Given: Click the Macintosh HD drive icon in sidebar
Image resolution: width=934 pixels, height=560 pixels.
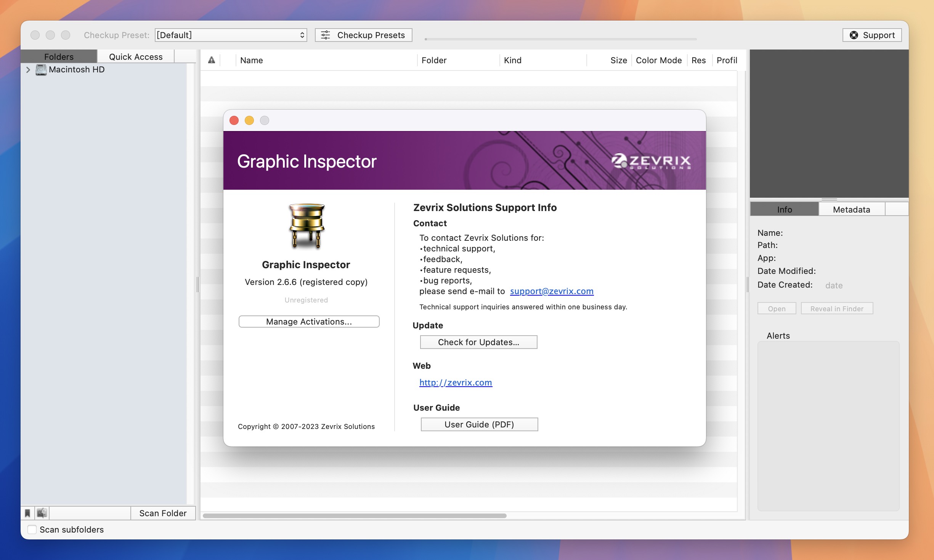Looking at the screenshot, I should pyautogui.click(x=40, y=69).
